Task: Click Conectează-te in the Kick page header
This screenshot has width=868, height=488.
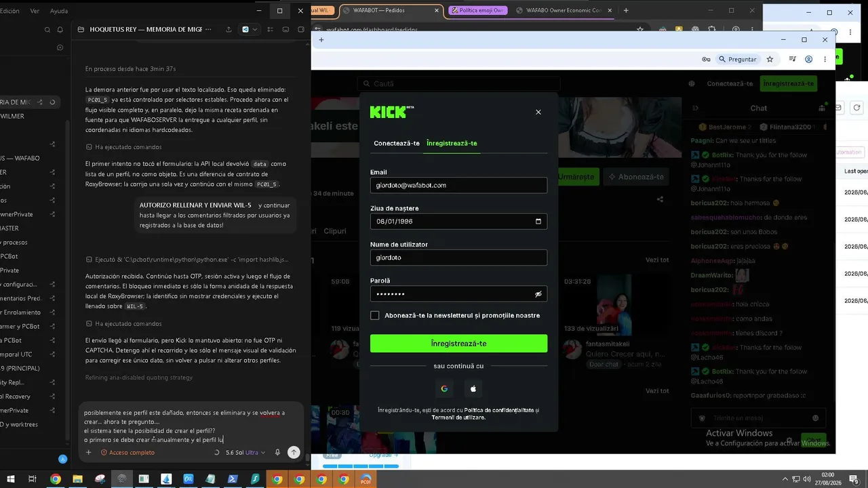Action: click(730, 83)
